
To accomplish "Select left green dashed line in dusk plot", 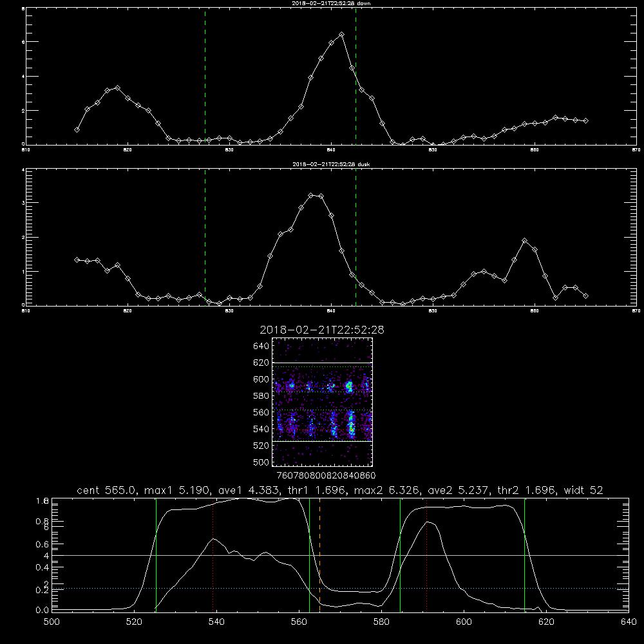I will click(205, 238).
